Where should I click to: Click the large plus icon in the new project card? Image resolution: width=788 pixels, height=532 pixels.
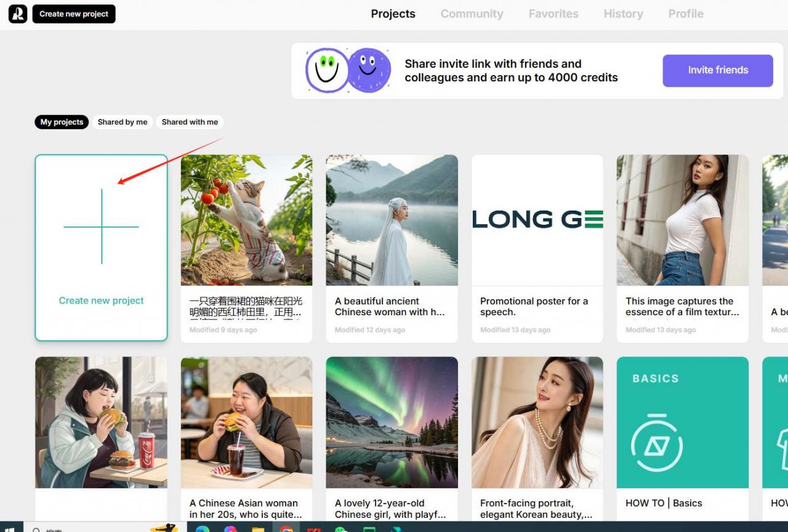coord(102,227)
